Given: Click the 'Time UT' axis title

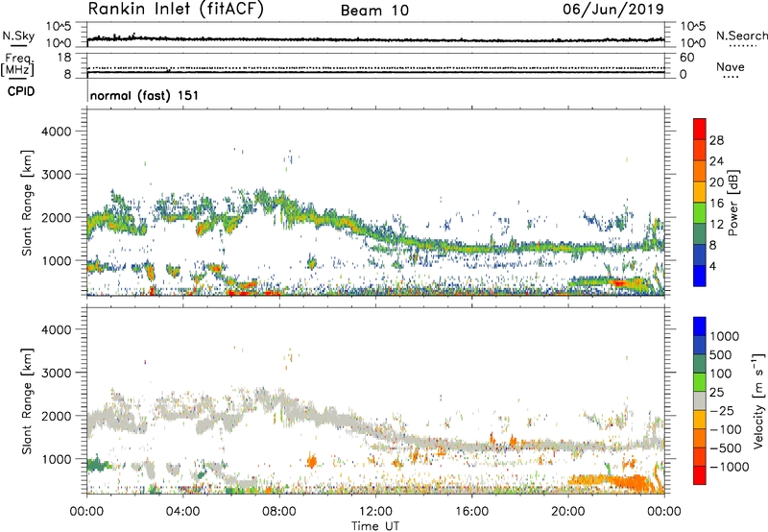Looking at the screenshot, I should [x=375, y=525].
